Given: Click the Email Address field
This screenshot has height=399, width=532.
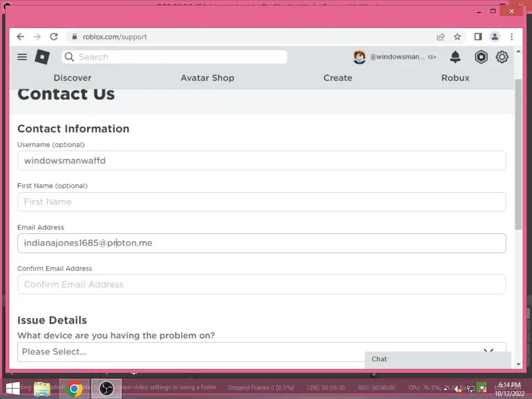Looking at the screenshot, I should pyautogui.click(x=262, y=243).
